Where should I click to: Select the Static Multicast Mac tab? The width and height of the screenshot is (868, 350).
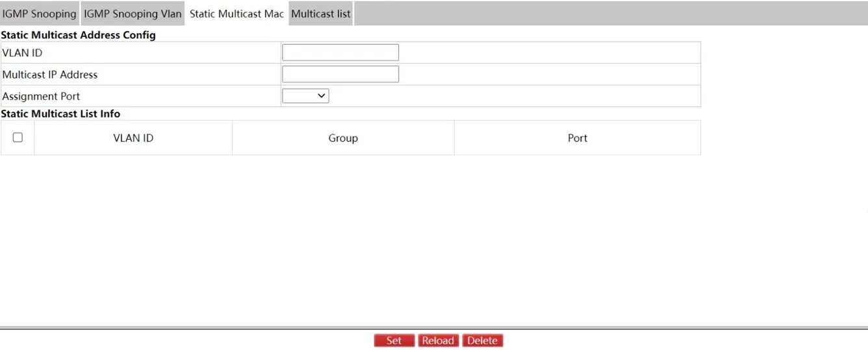[236, 14]
